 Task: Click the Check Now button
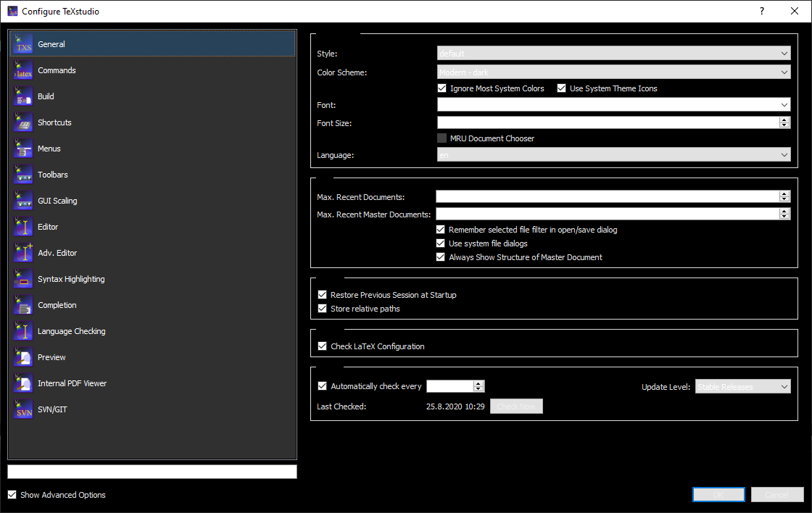pyautogui.click(x=516, y=406)
